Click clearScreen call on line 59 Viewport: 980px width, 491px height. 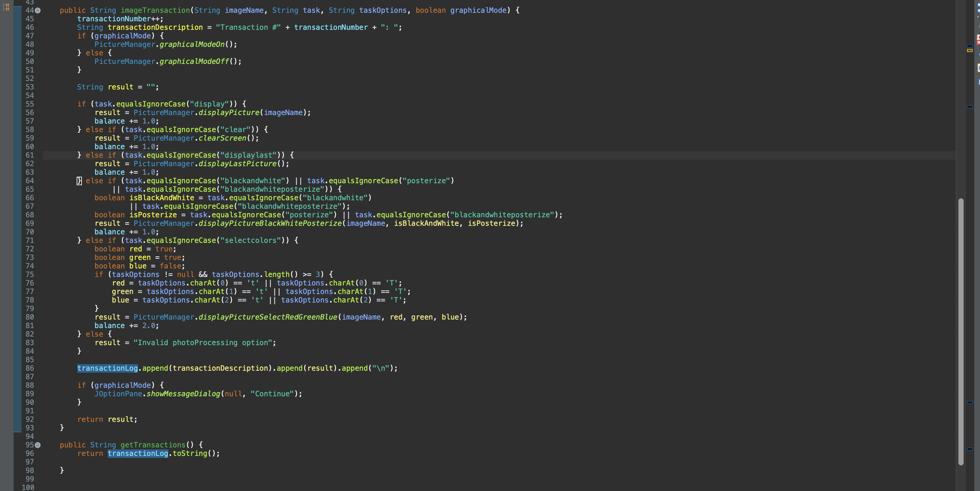click(222, 138)
